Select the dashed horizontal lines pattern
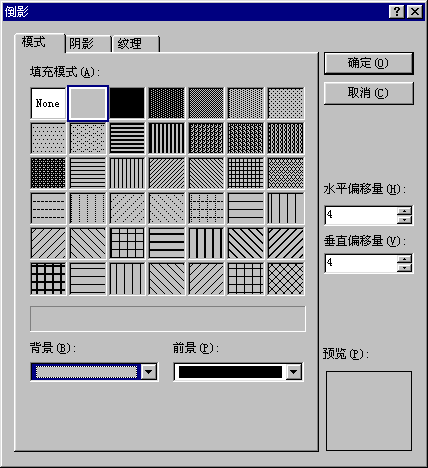Viewport: 428px width, 468px height. [x=48, y=208]
